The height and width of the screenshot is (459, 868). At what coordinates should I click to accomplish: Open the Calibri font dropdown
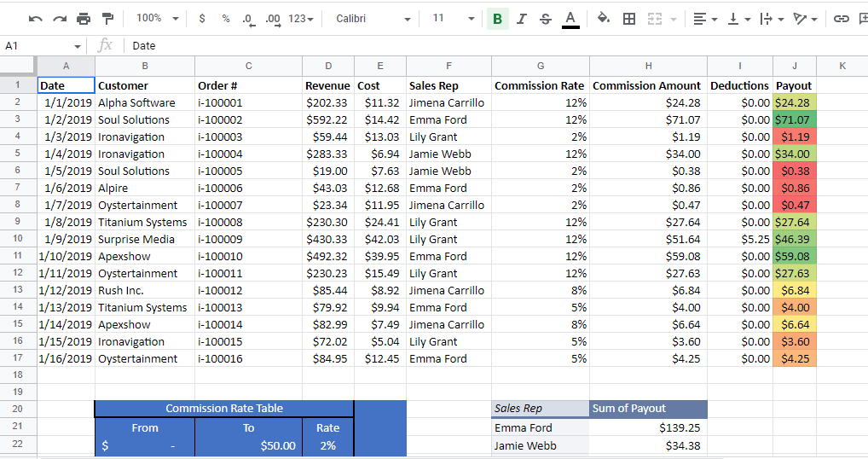(373, 19)
